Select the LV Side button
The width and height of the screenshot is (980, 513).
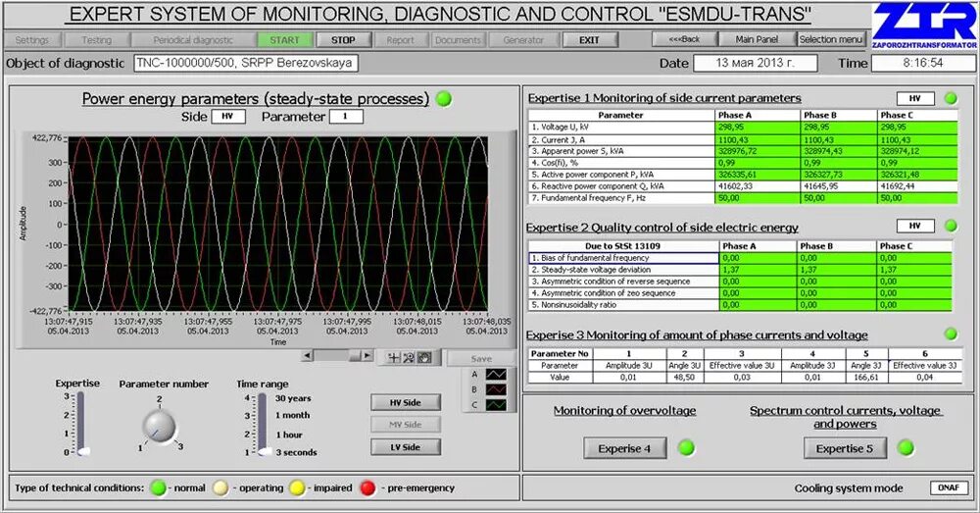(406, 446)
